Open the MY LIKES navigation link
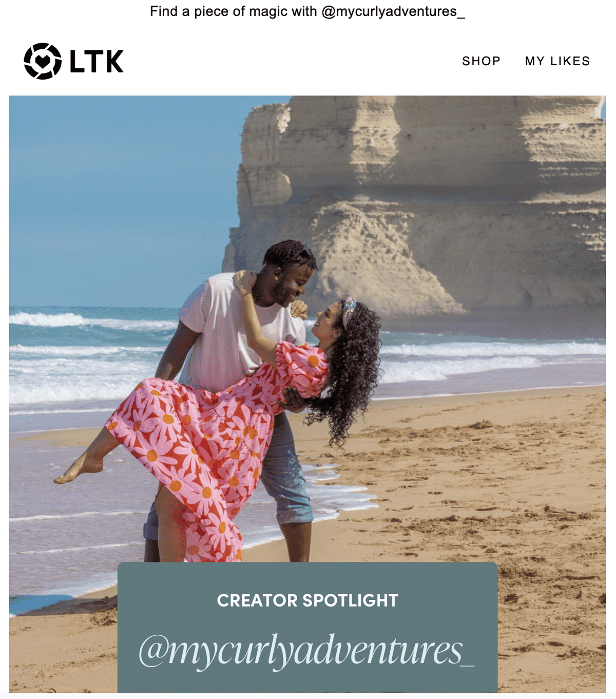Image resolution: width=616 pixels, height=699 pixels. [557, 61]
